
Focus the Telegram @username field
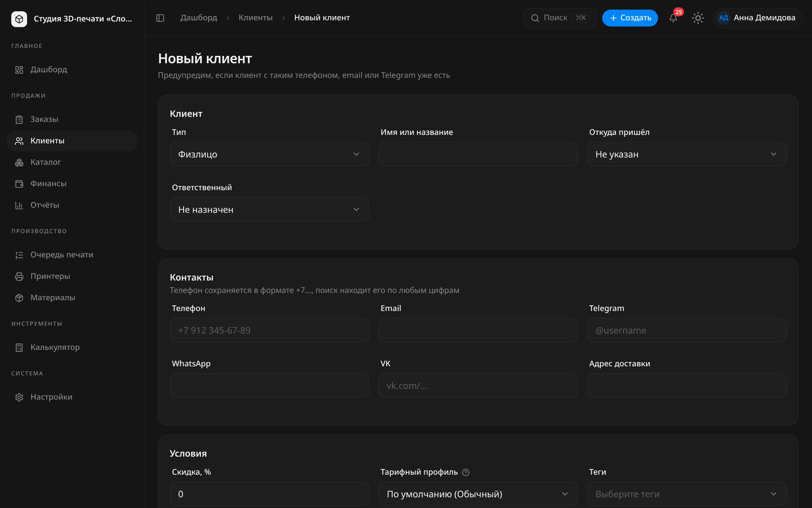[687, 330]
